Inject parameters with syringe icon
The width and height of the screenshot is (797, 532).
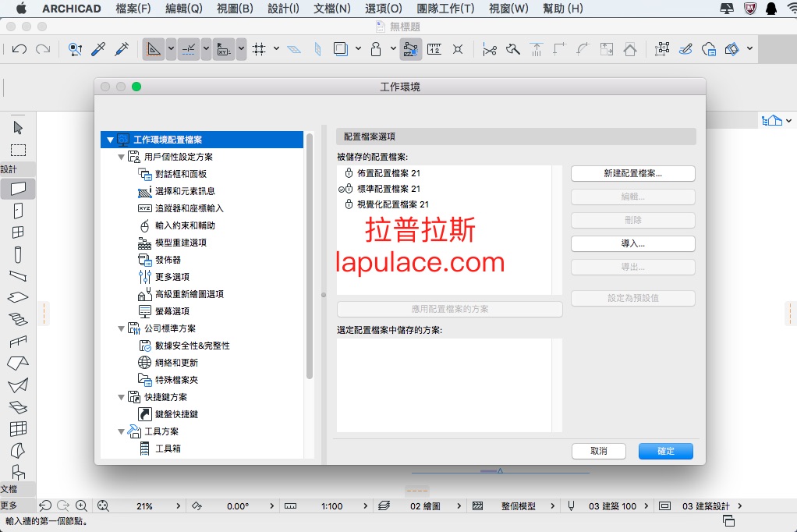[x=122, y=49]
